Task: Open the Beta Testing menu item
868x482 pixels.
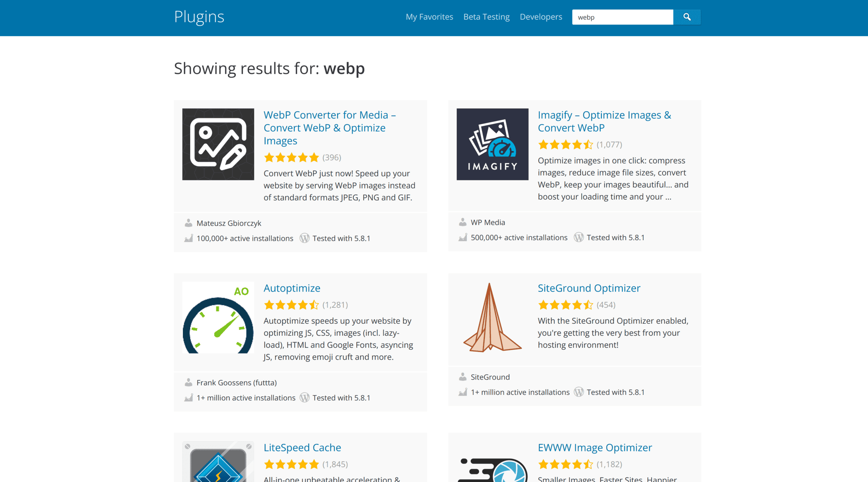Action: click(486, 17)
